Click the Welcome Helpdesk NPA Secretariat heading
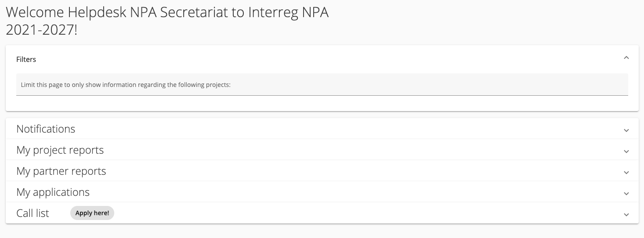Viewport: 644px width, 238px height. click(167, 12)
